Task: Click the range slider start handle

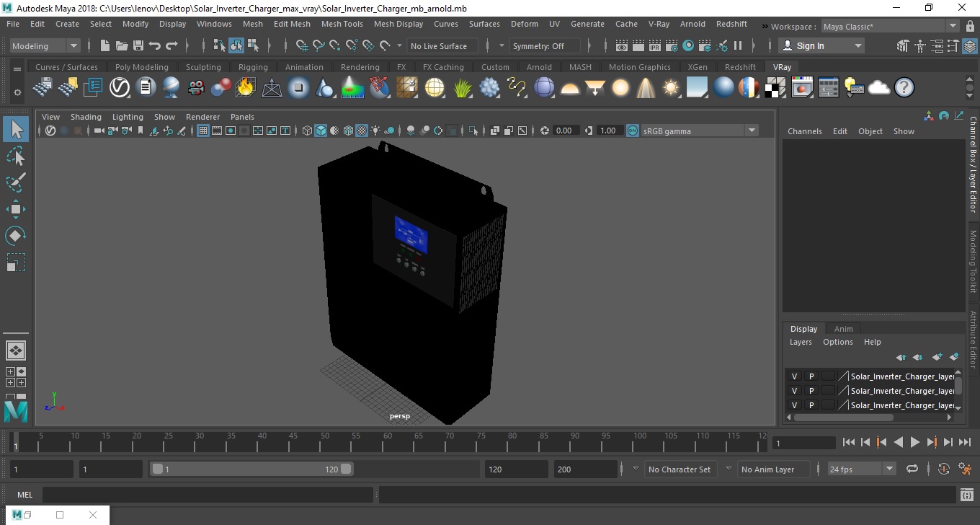Action: pyautogui.click(x=158, y=469)
